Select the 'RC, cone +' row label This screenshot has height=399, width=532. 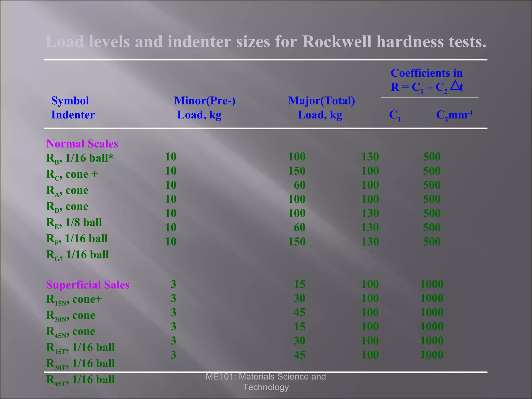[x=72, y=174]
